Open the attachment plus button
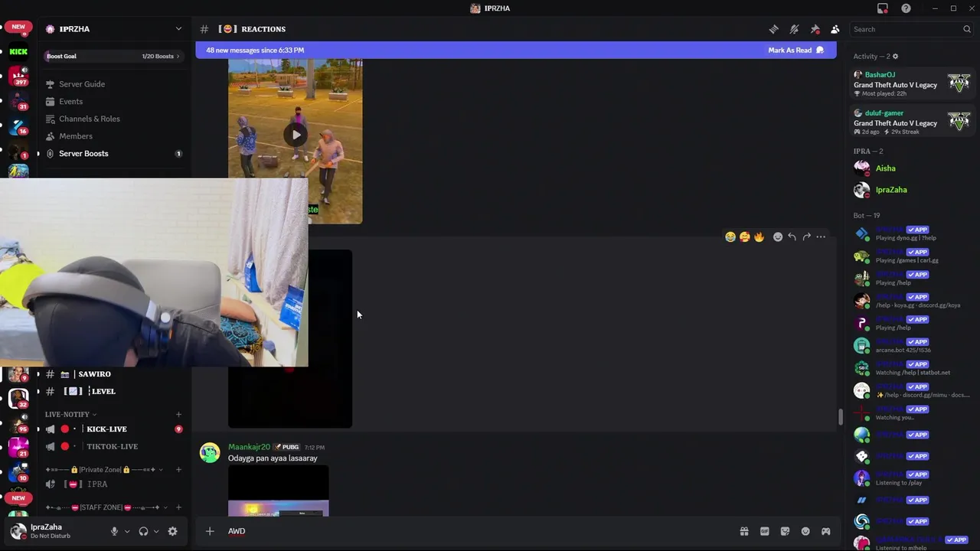The image size is (980, 551). click(x=209, y=531)
